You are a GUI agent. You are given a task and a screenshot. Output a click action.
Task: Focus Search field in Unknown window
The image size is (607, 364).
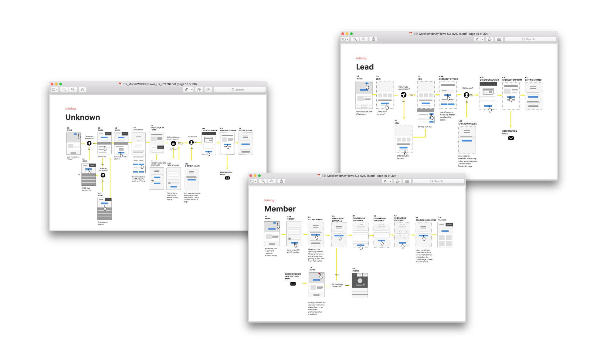point(239,89)
